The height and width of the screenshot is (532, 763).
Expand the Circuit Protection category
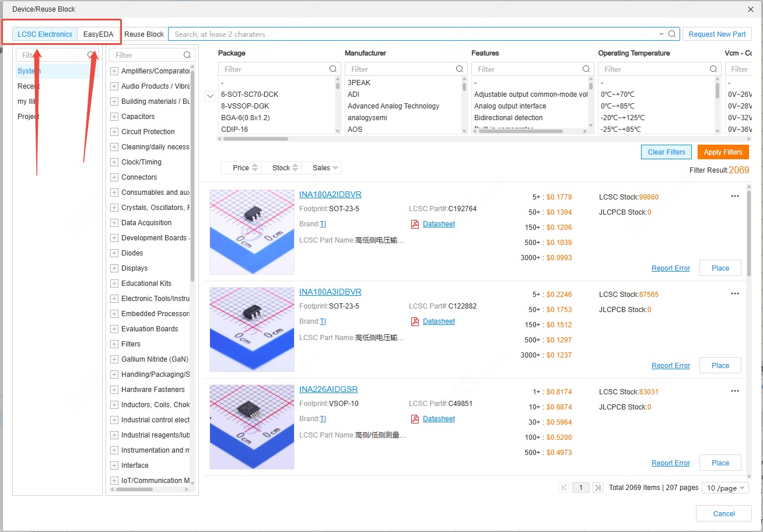(x=114, y=132)
